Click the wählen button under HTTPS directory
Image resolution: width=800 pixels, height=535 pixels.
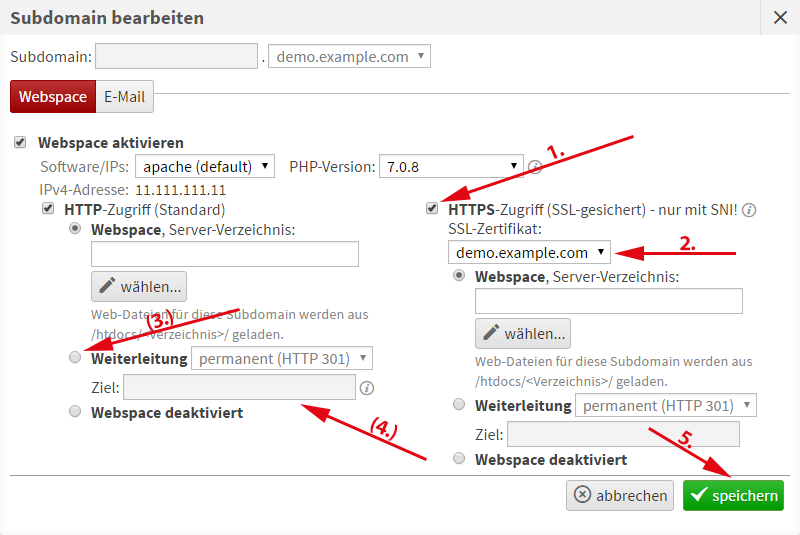coord(522,333)
